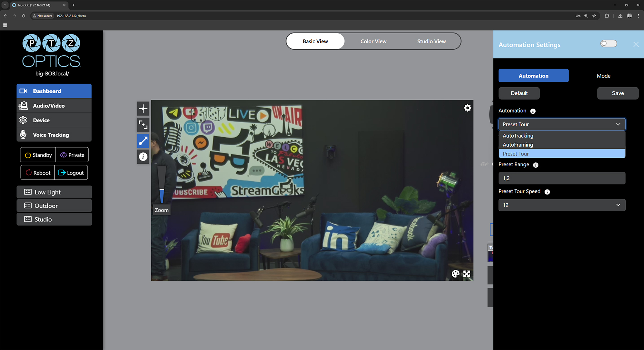644x350 pixels.
Task: Go back with browser back arrow
Action: pos(5,16)
